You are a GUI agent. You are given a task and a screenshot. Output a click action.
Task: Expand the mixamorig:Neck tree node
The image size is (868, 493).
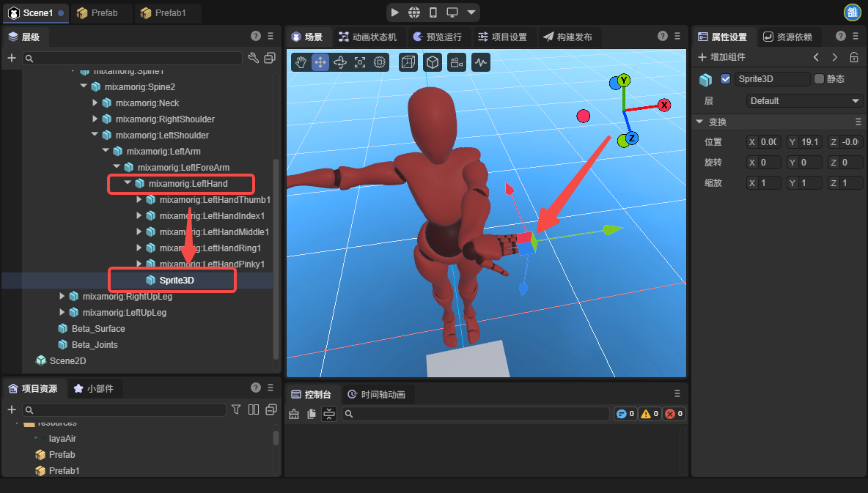[x=95, y=103]
